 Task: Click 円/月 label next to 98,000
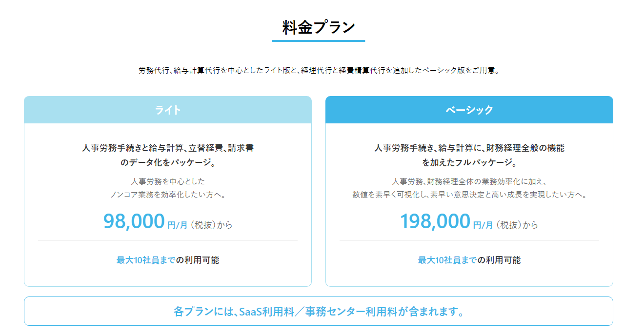(x=177, y=225)
